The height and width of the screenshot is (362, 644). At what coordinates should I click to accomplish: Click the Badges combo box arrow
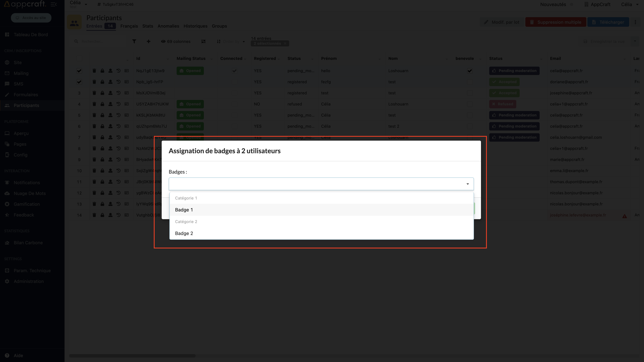[468, 184]
